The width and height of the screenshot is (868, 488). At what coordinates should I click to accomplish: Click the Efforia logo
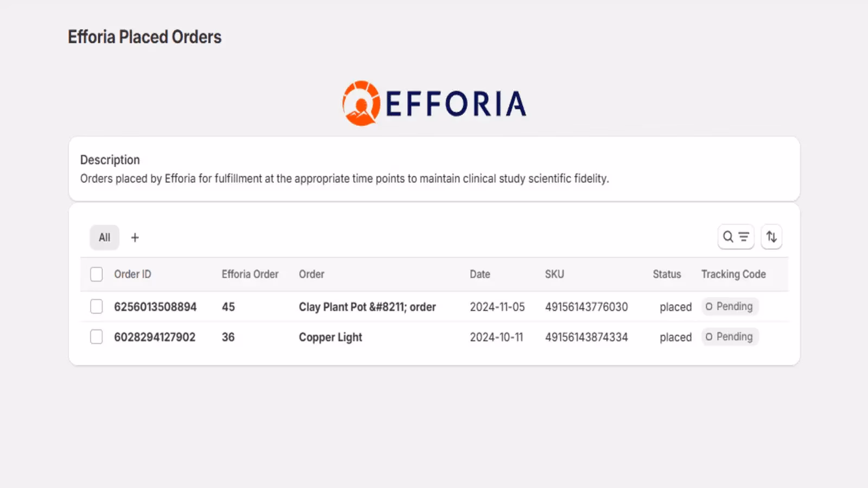tap(434, 103)
